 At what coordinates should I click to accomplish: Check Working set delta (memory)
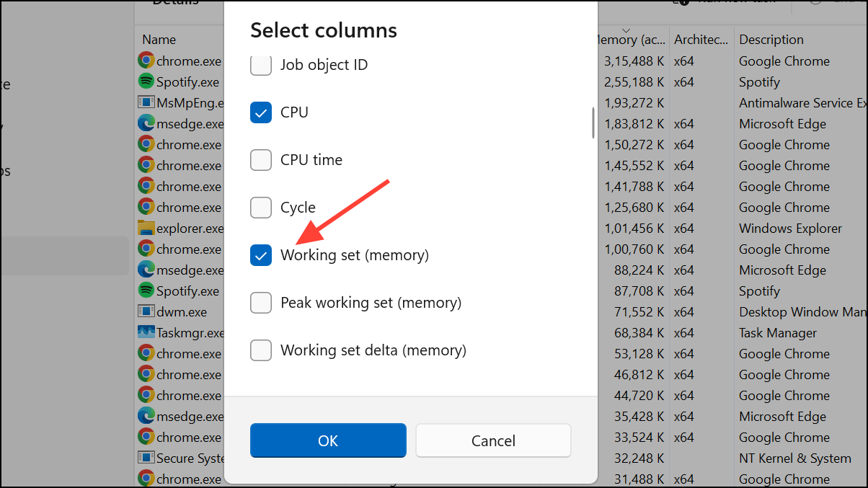tap(260, 350)
